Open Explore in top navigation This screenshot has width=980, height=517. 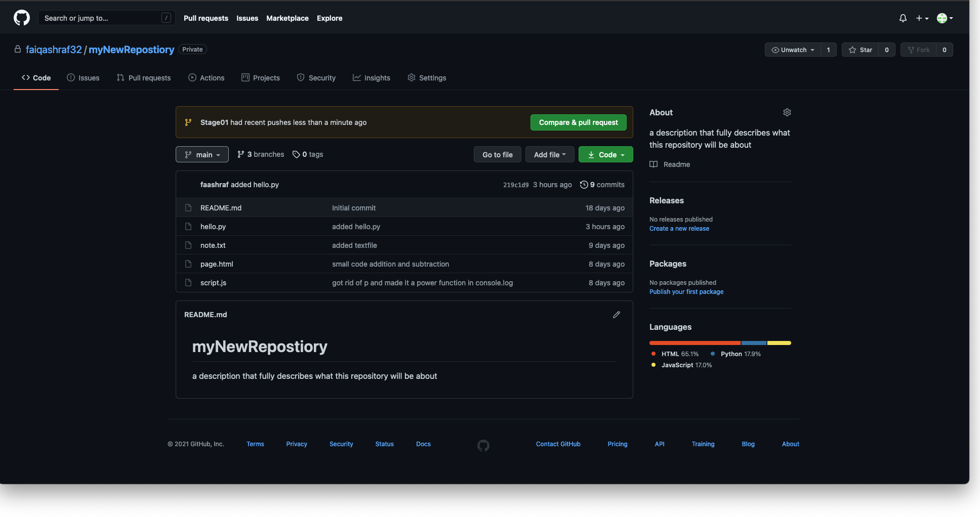(x=330, y=18)
